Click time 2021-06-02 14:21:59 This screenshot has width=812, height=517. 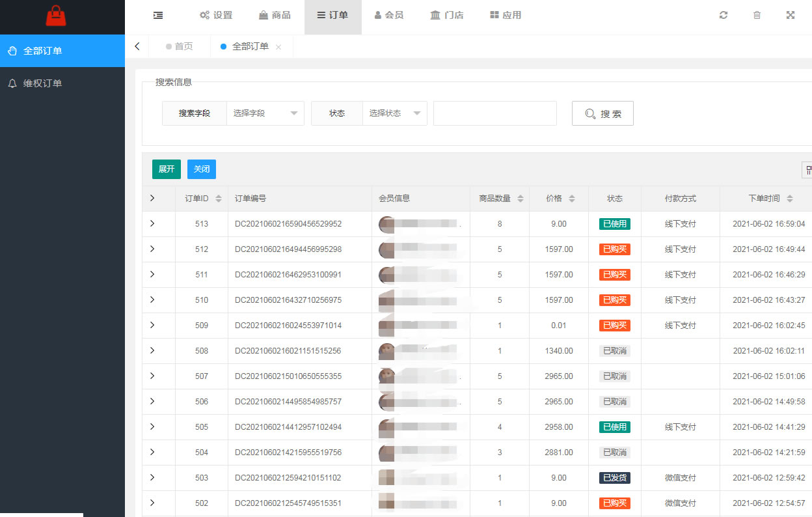pos(769,453)
